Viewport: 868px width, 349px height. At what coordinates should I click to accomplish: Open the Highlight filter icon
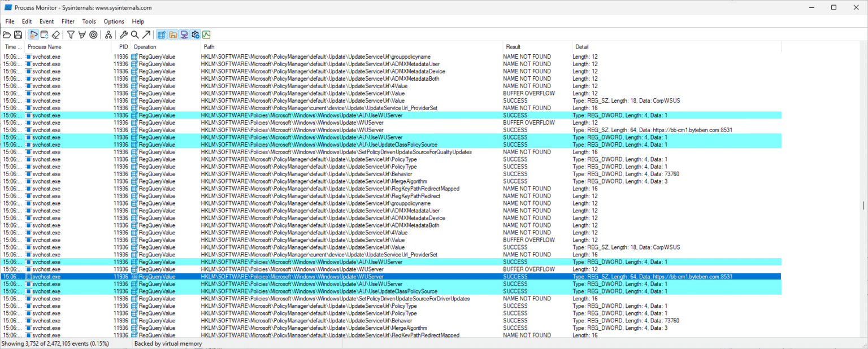pos(82,34)
